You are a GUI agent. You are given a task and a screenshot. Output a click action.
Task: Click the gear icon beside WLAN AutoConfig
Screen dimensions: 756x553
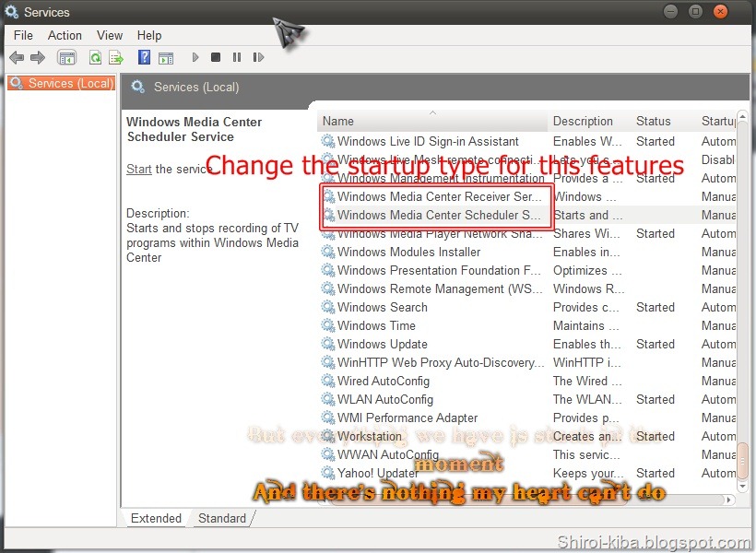(x=328, y=399)
